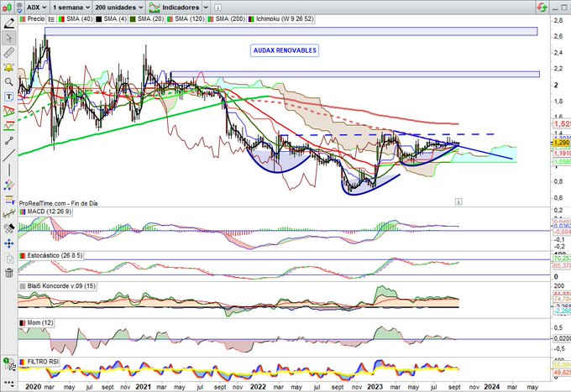Click the small arrow icon right of Indicadores
This screenshot has width=571, height=392.
pos(217,8)
